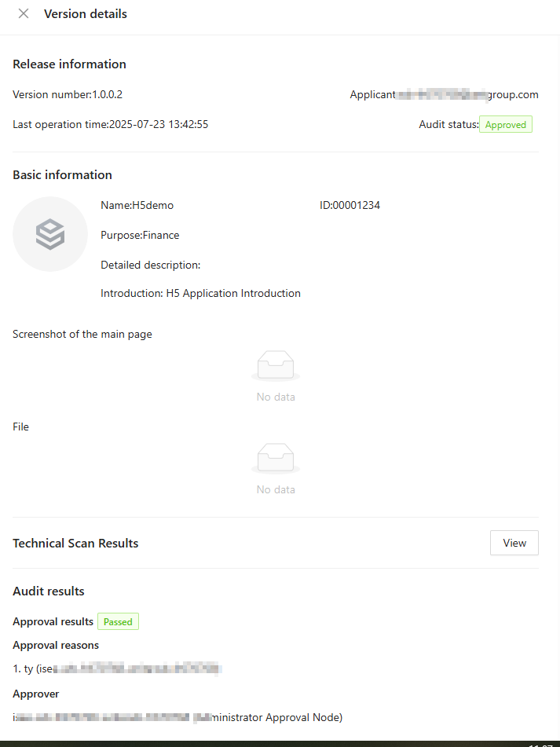560x747 pixels.
Task: Click the Version details title
Action: point(86,13)
